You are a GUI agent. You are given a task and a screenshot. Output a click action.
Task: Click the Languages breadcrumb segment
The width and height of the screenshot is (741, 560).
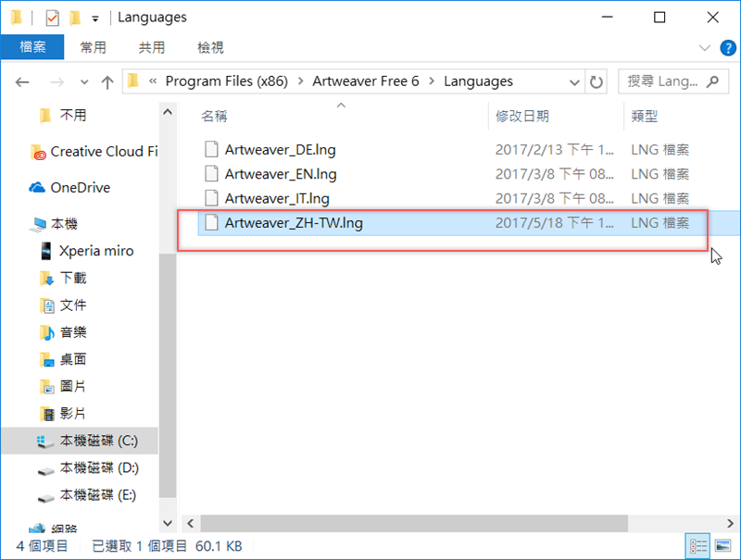pos(478,81)
